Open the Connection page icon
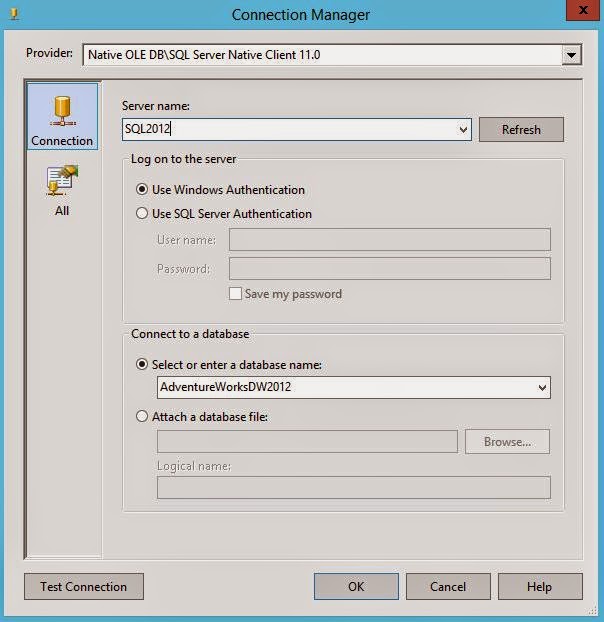Viewport: 604px width, 622px height. (62, 116)
